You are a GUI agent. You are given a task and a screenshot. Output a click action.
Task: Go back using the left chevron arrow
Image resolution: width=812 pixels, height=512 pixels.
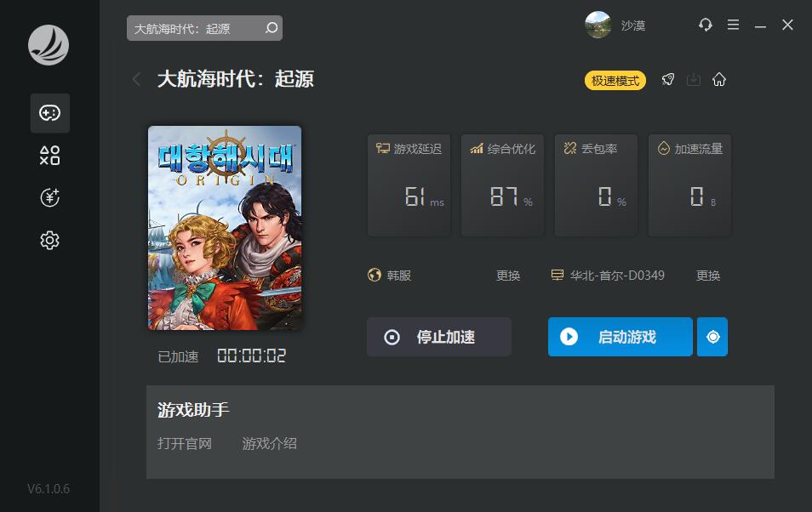(x=137, y=79)
